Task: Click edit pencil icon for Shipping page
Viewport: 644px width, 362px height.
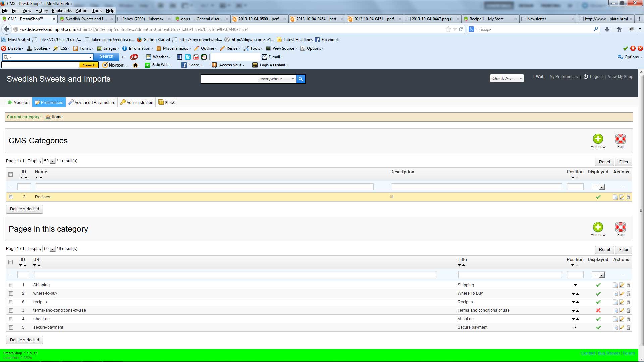Action: pos(622,285)
